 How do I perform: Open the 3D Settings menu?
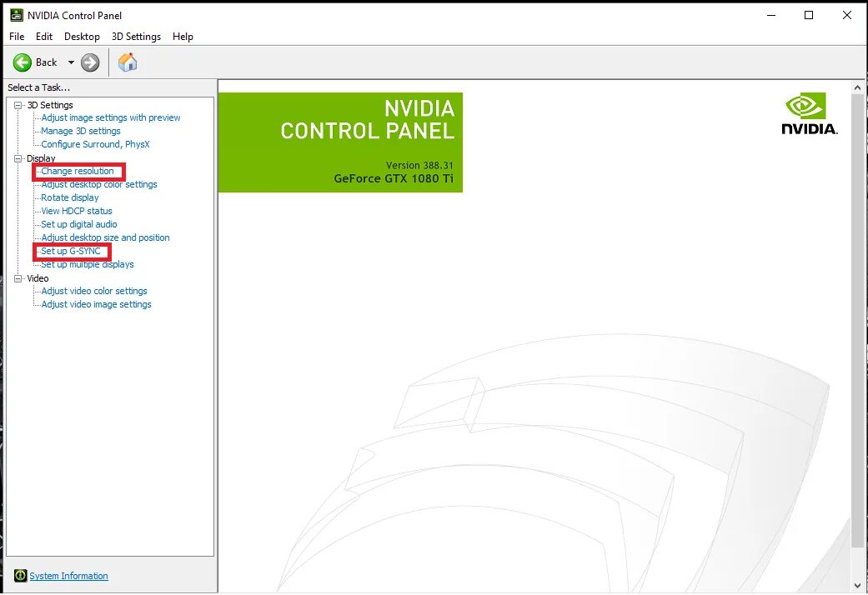pos(136,37)
